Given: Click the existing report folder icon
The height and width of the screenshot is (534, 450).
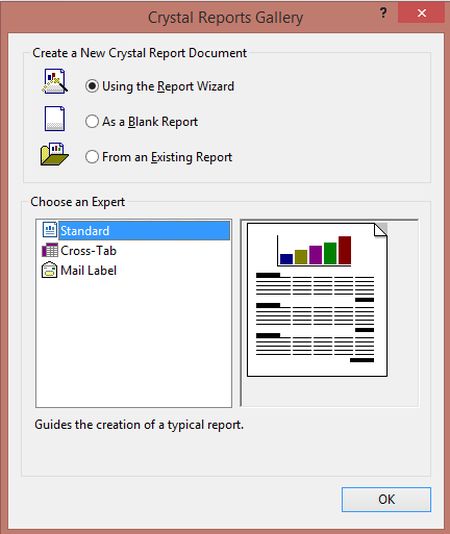Looking at the screenshot, I should (x=55, y=154).
